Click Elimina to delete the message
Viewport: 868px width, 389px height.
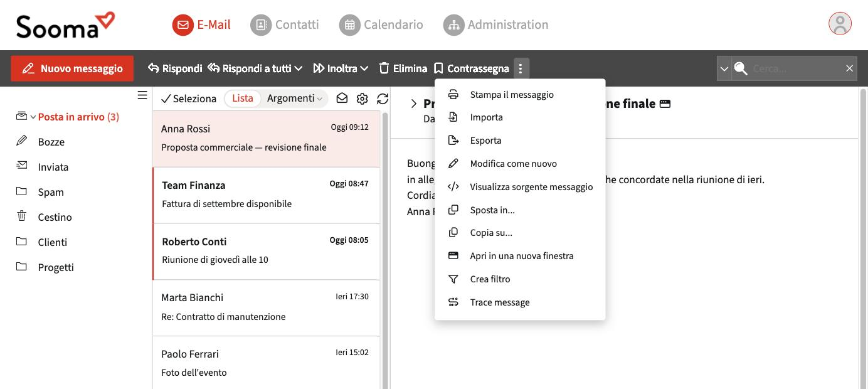[x=403, y=68]
